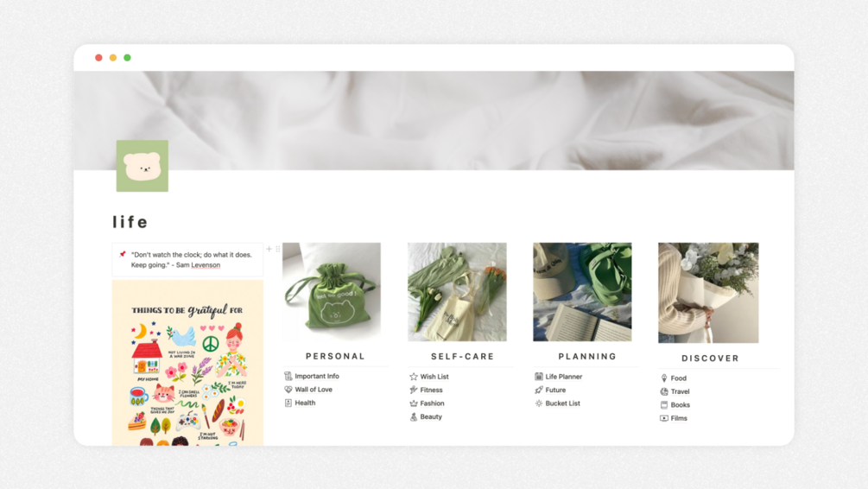Click the Things To Be Grateful For poster
868x489 pixels.
coord(187,363)
